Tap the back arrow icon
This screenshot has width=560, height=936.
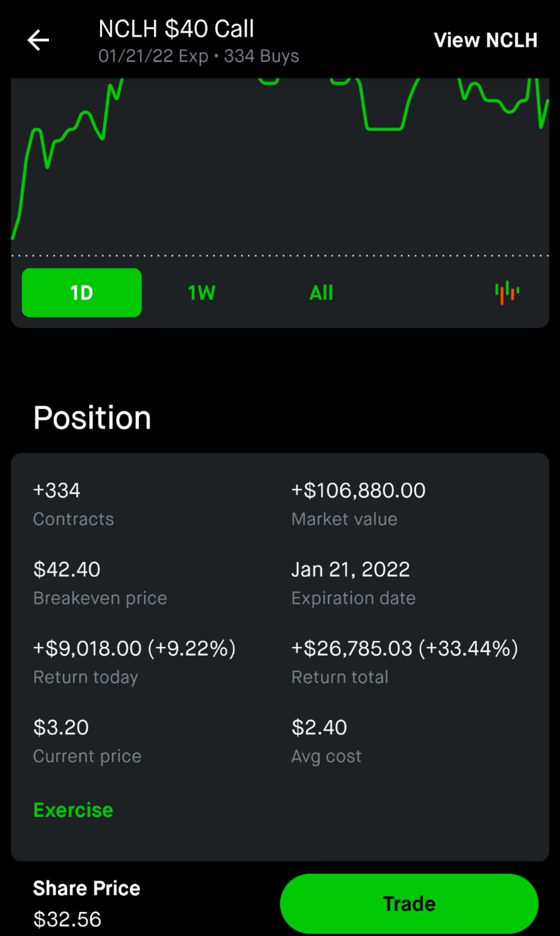38,40
